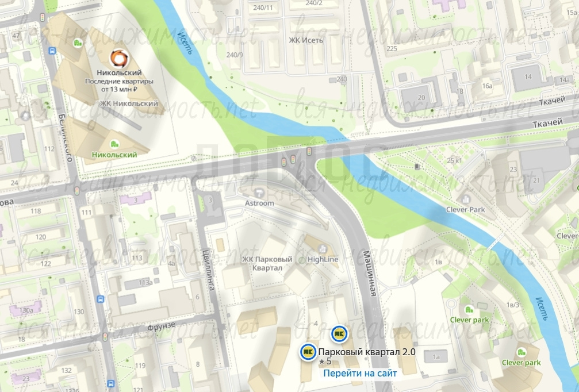579x392 pixels.
Task: Click the Astroom place marker icon
Action: [x=259, y=193]
